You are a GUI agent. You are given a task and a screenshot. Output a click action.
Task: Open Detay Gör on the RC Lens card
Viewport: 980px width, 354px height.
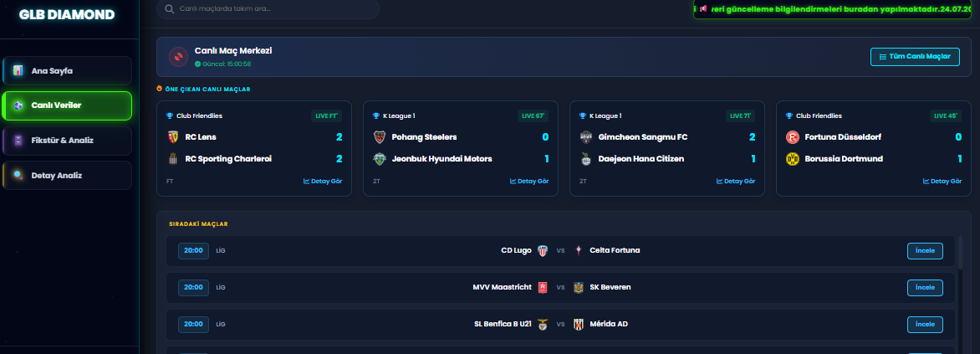pyautogui.click(x=323, y=182)
